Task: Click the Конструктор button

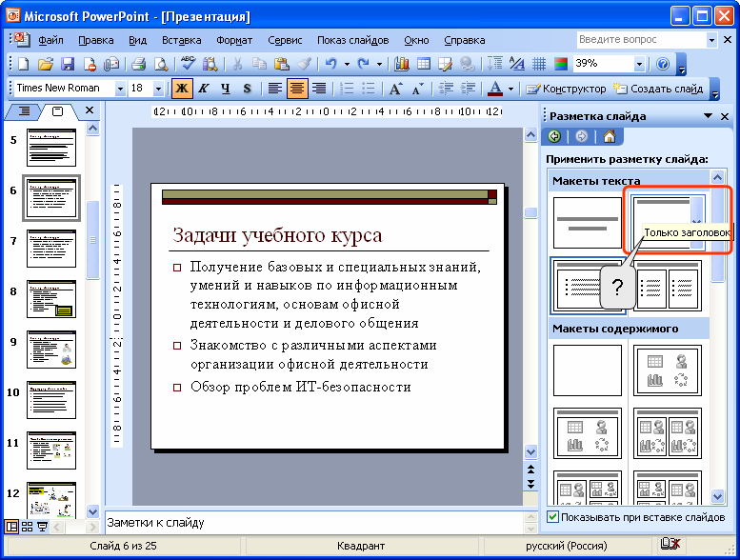Action: tap(567, 89)
